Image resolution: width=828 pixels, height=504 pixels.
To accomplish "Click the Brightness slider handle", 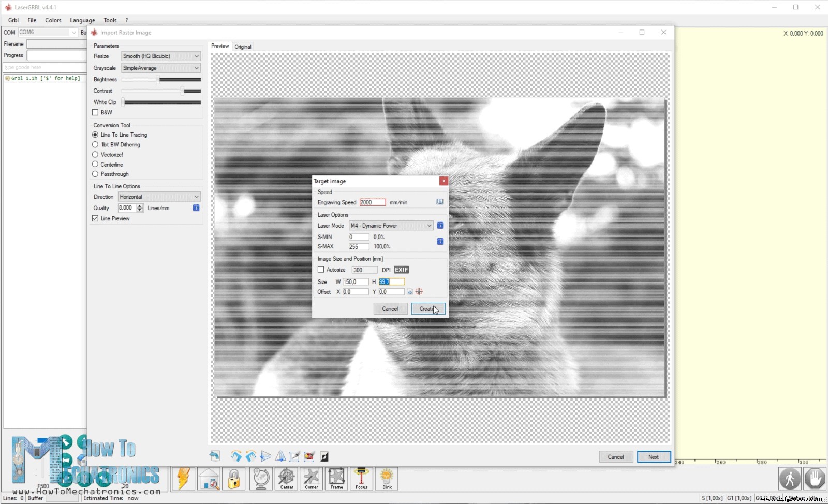I will (158, 80).
